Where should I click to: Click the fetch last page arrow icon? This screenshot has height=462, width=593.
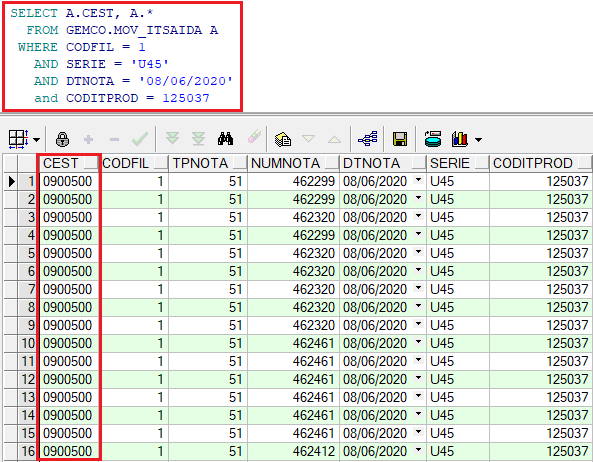coord(198,138)
